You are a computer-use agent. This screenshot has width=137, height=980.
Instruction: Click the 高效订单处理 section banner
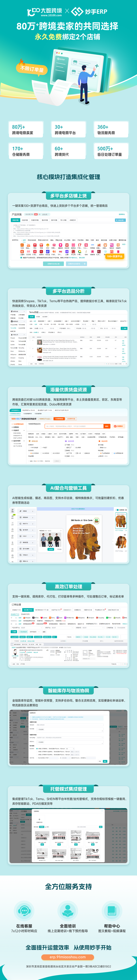pos(68,586)
